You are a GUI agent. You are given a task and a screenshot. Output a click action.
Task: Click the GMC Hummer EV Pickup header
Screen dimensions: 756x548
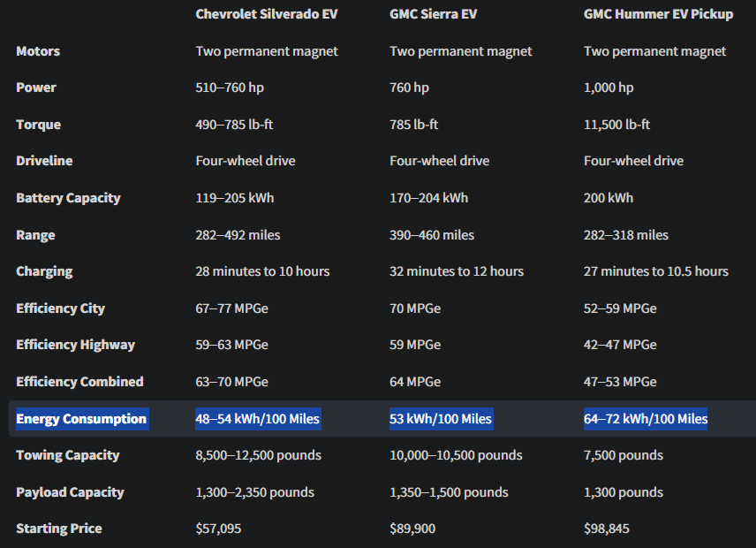(658, 14)
